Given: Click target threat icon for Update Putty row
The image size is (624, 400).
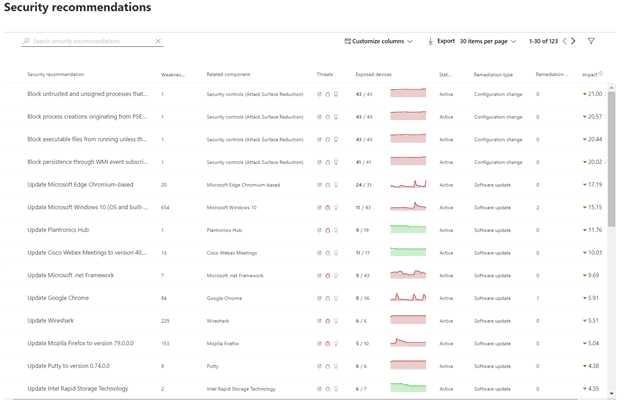Looking at the screenshot, I should (319, 366).
